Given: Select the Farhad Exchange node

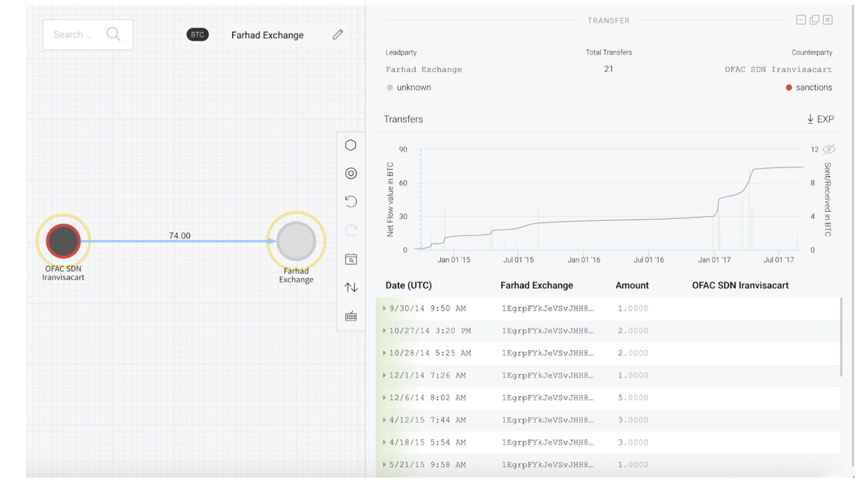Looking at the screenshot, I should tap(296, 241).
